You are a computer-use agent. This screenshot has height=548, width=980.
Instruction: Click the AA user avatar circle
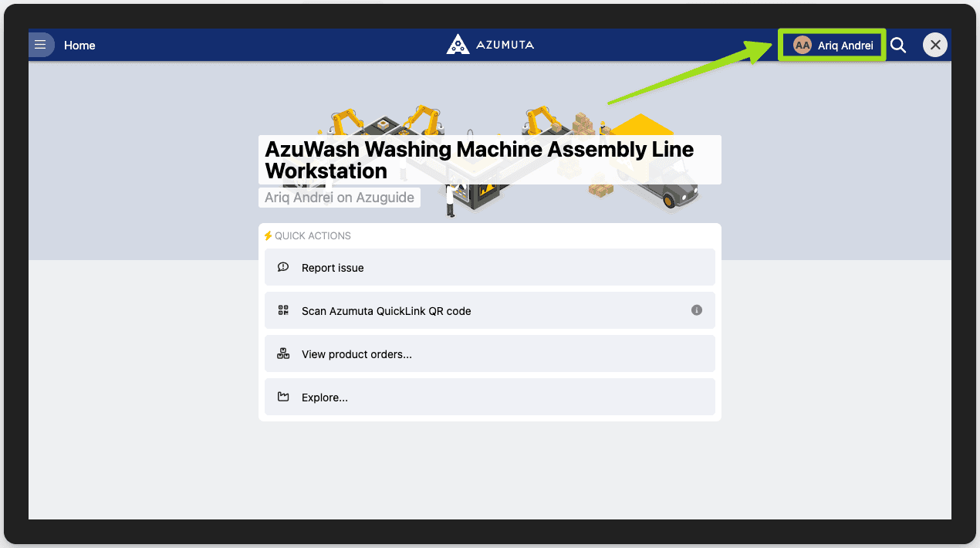tap(803, 46)
